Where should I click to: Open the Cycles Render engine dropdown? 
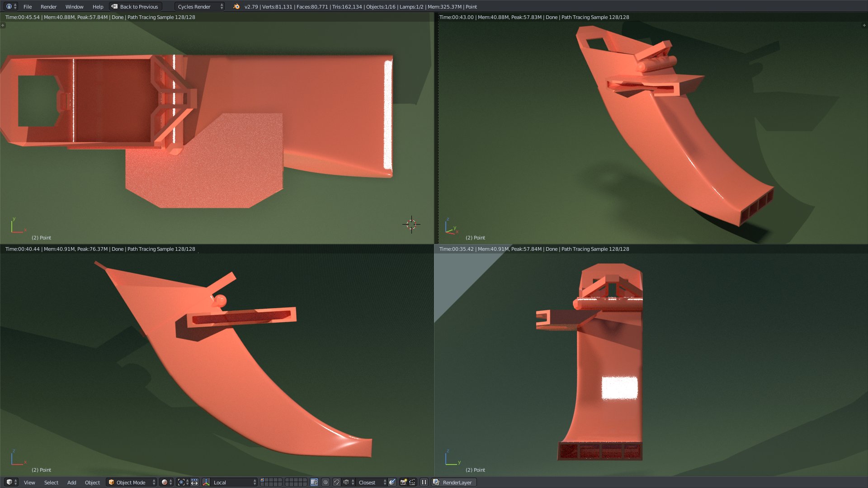(x=200, y=7)
